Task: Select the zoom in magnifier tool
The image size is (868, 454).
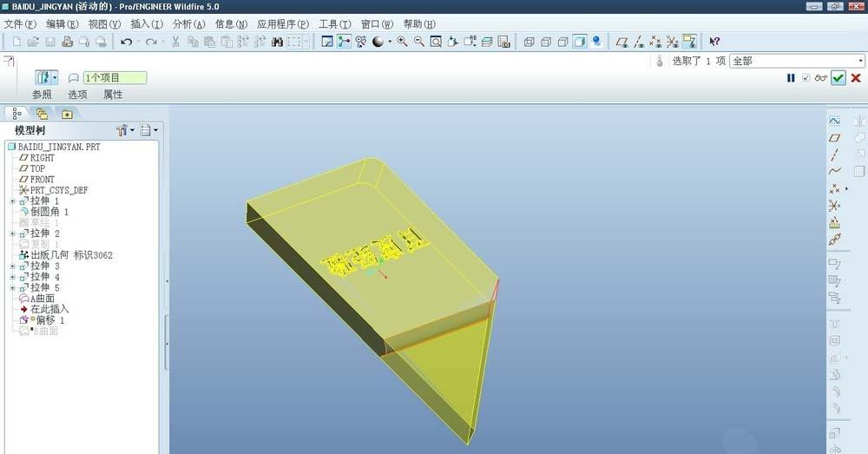Action: [x=403, y=42]
